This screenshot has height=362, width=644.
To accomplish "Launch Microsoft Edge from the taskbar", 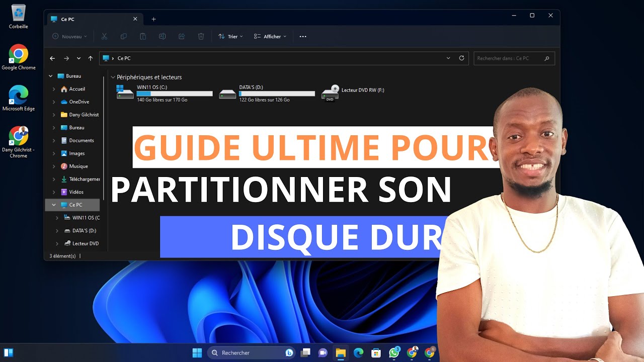I will pyautogui.click(x=358, y=353).
